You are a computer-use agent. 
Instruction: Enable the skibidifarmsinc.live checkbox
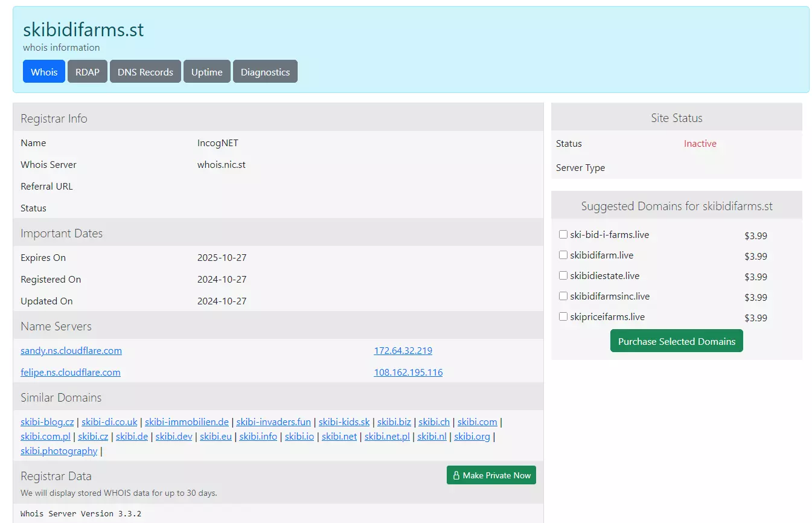point(563,296)
